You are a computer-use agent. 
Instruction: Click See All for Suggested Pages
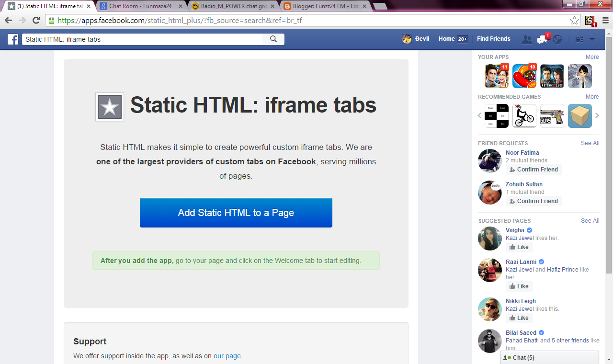click(590, 221)
